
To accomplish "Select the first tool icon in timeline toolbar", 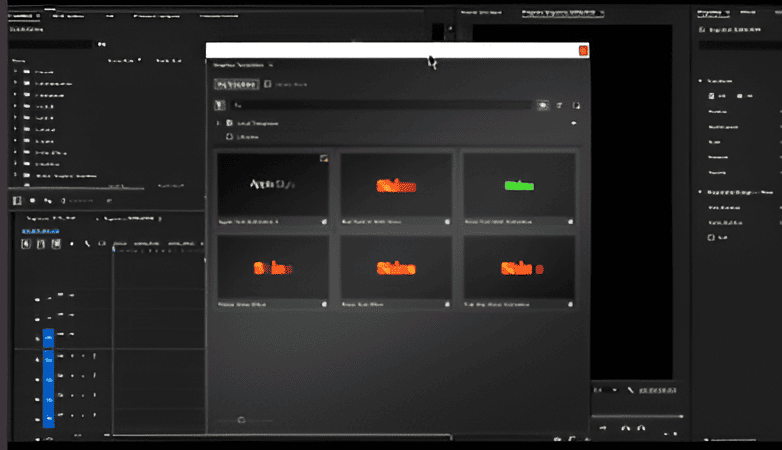I will point(27,244).
